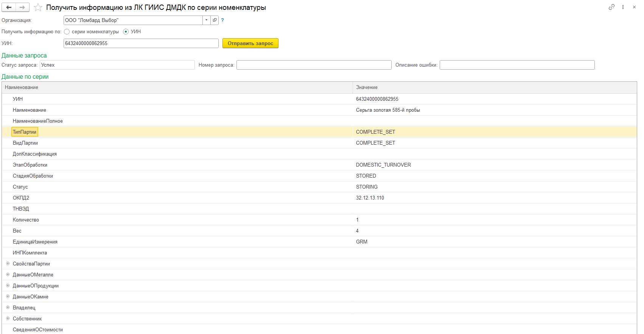
Task: Expand the Владелец tree node
Action: tap(8, 307)
